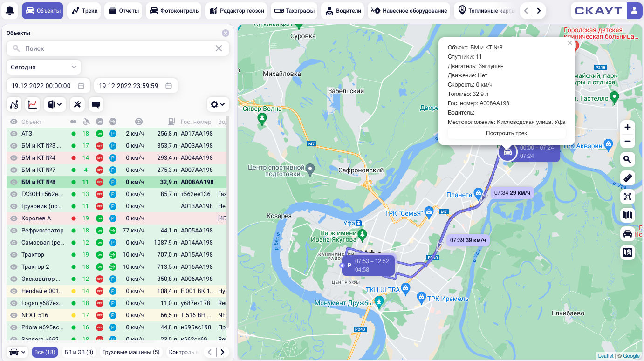Open the messages chat bubble icon
The image size is (644, 361).
pos(96,104)
